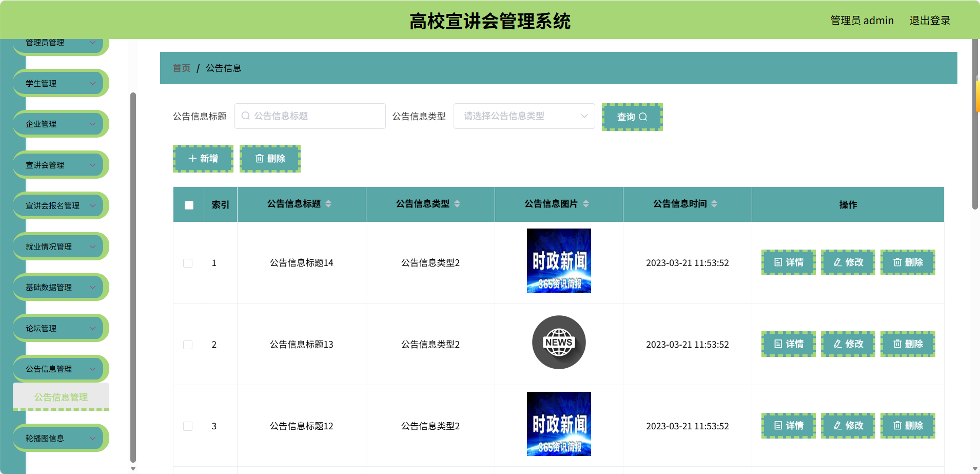Open 详情 for 公告信息标题14 row

click(789, 262)
